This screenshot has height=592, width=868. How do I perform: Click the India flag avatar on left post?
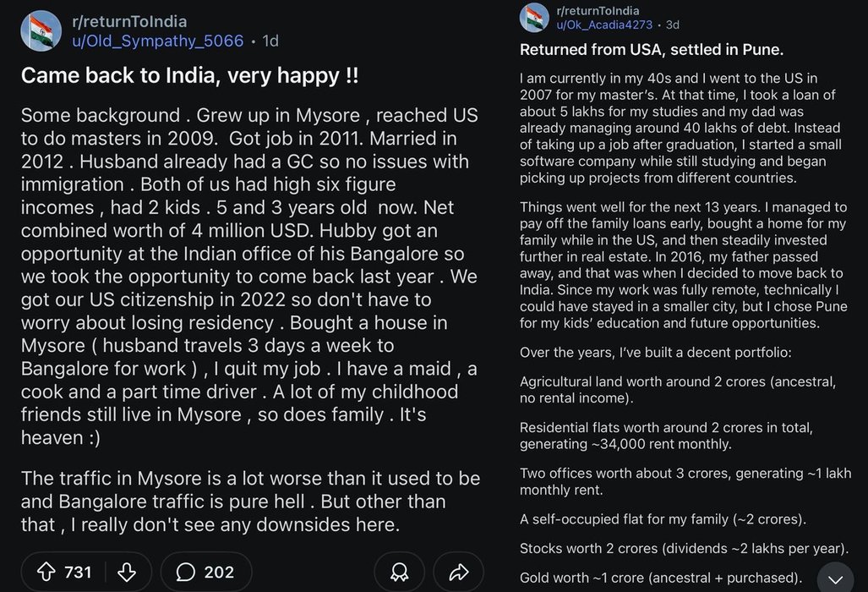tap(41, 31)
